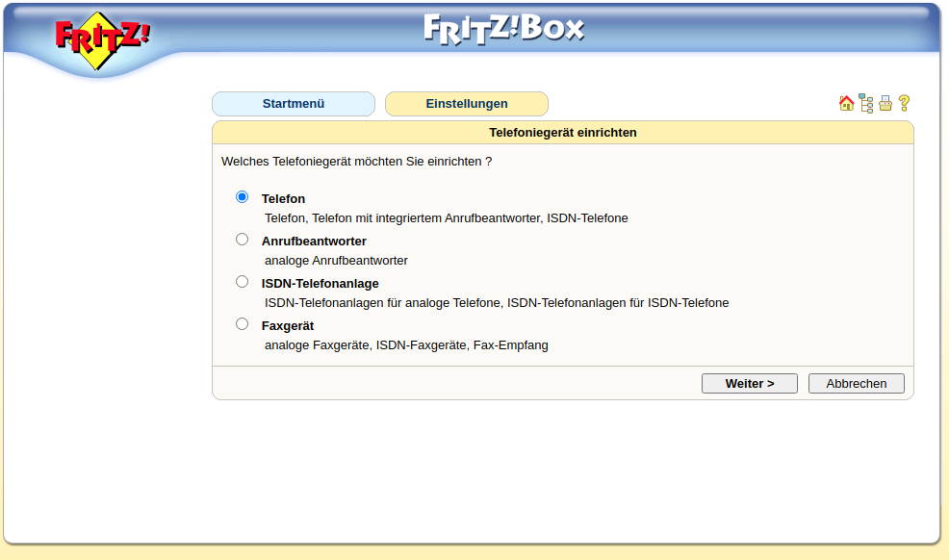This screenshot has width=949, height=560.
Task: Click description starting 'ISDN-Telefonanlagen für analoge Telefone'
Action: click(497, 303)
